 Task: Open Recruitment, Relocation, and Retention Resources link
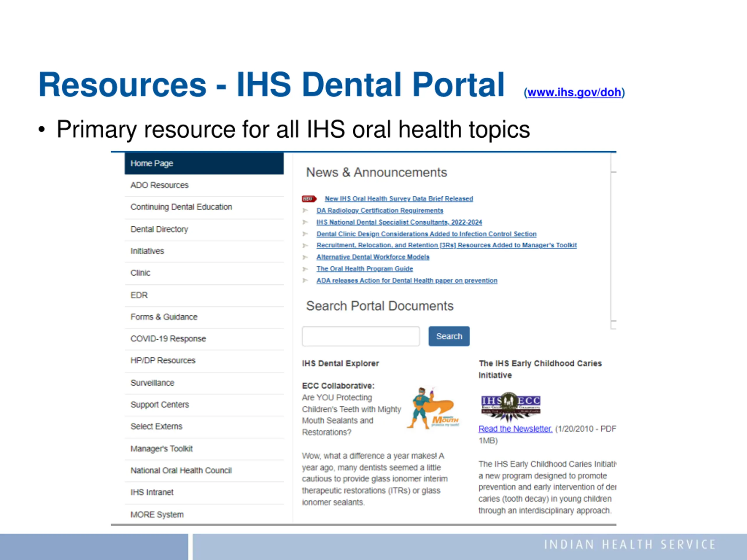click(x=446, y=245)
